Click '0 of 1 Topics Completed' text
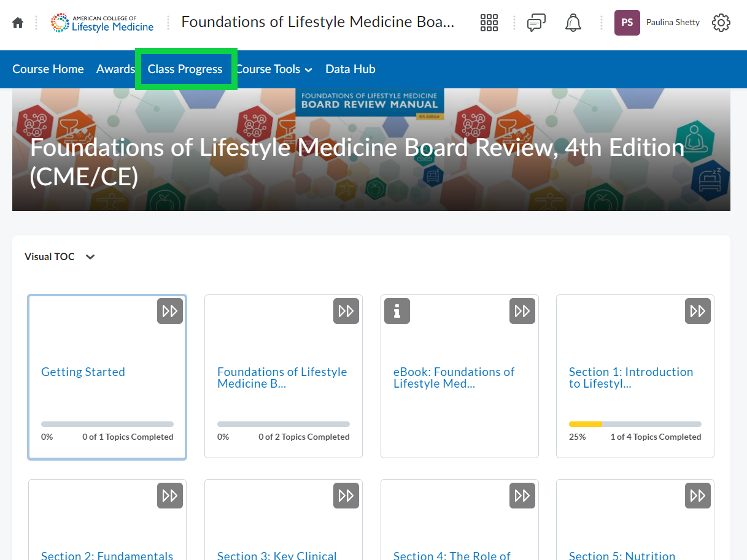The image size is (747, 560). (128, 437)
